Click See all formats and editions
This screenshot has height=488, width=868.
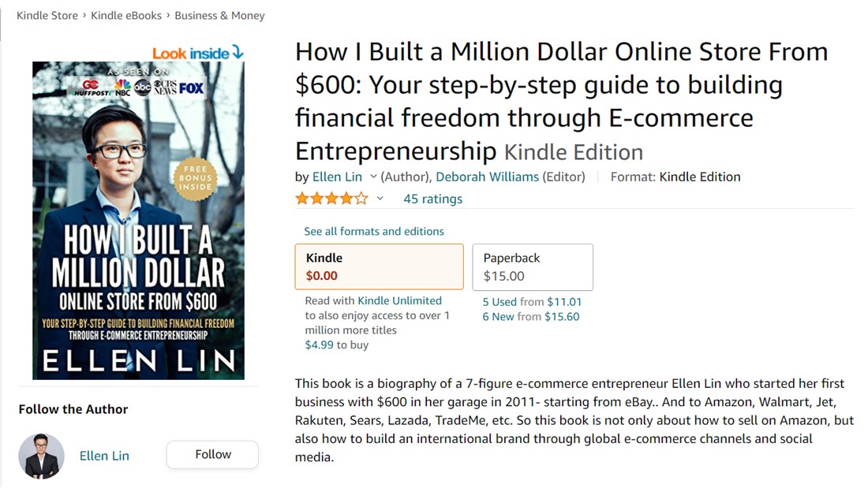pos(374,231)
